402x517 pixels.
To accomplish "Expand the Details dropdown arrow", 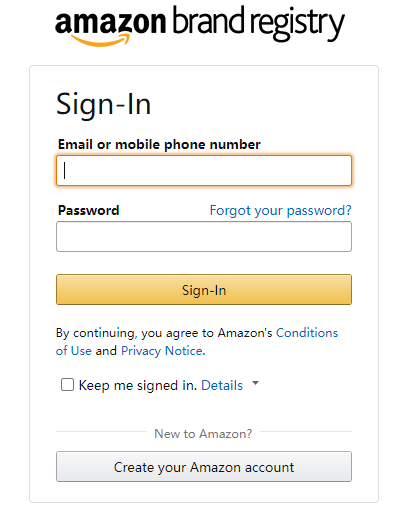I will [255, 383].
